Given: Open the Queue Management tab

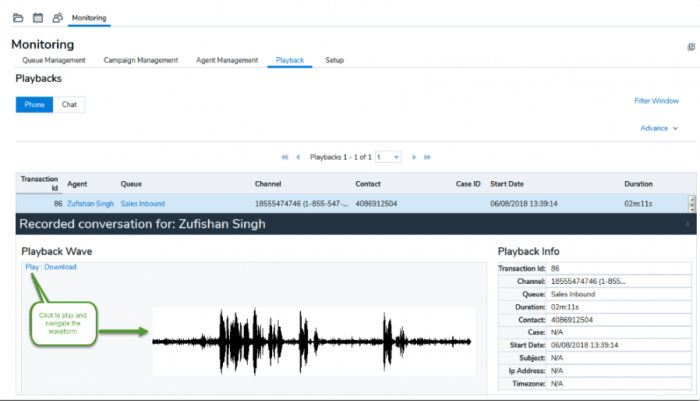Looking at the screenshot, I should 54,60.
